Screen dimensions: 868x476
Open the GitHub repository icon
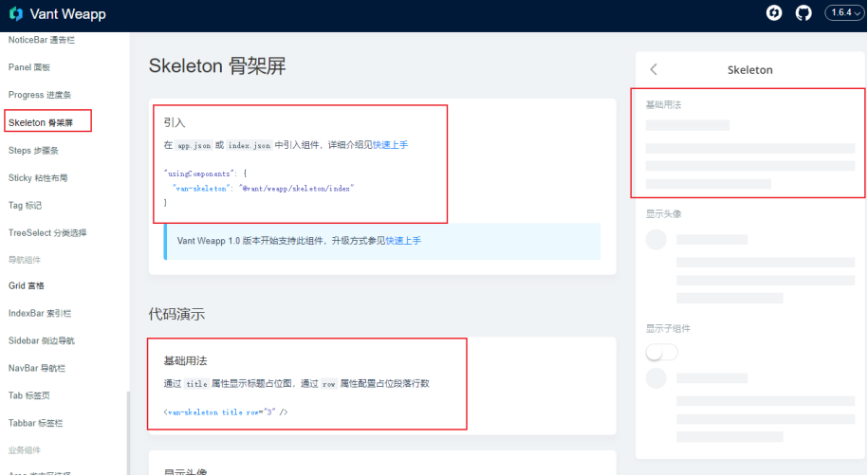[803, 12]
